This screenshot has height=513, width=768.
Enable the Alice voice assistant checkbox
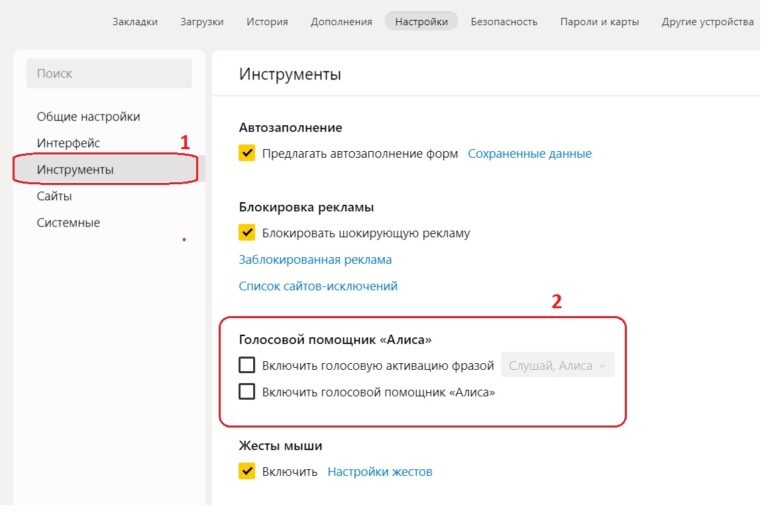(x=247, y=392)
